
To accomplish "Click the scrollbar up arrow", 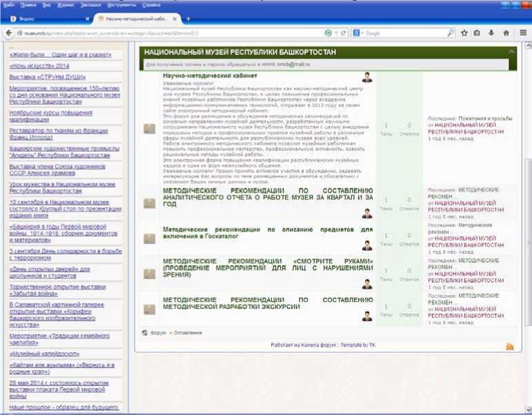I will (x=529, y=45).
